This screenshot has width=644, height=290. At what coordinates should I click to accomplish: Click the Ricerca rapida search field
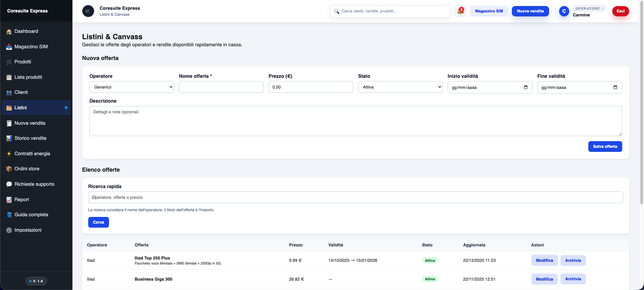pos(355,197)
